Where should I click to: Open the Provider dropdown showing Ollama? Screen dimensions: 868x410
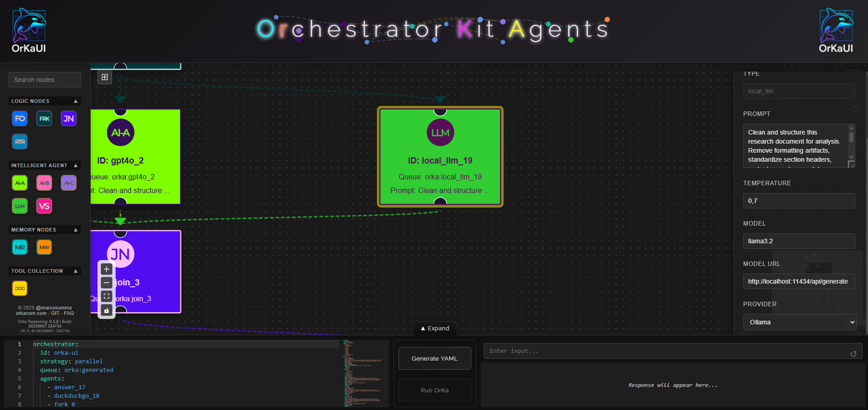coord(799,322)
